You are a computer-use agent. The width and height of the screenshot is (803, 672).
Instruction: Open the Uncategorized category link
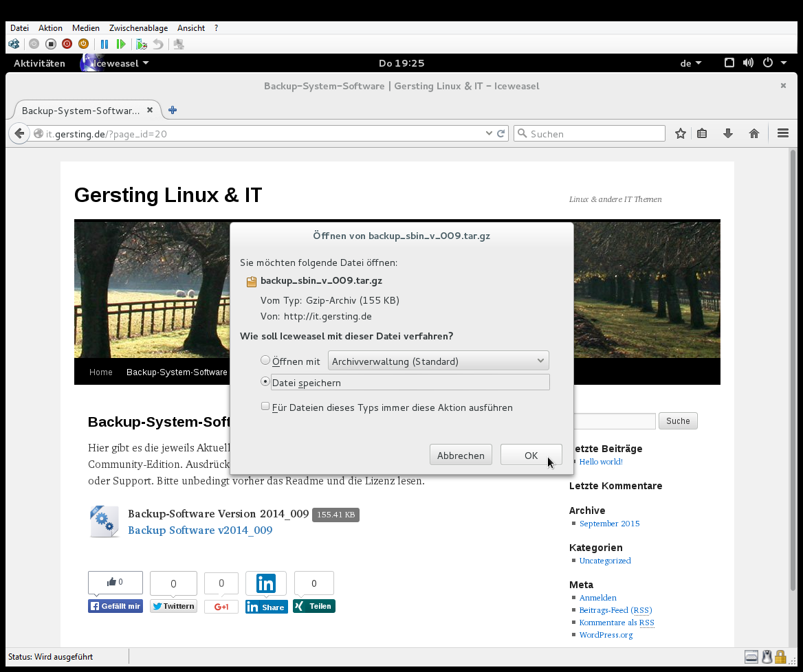click(605, 561)
